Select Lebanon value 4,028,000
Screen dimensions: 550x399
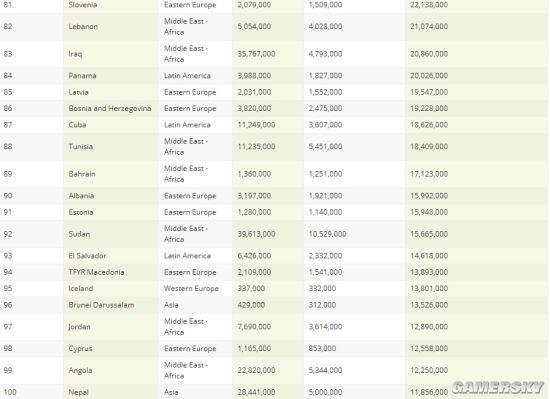[325, 26]
